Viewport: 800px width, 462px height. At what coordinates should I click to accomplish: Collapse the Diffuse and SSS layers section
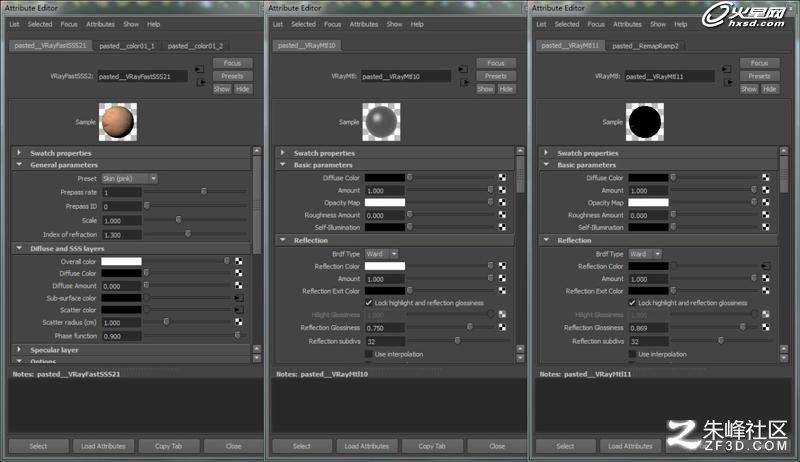tap(19, 248)
